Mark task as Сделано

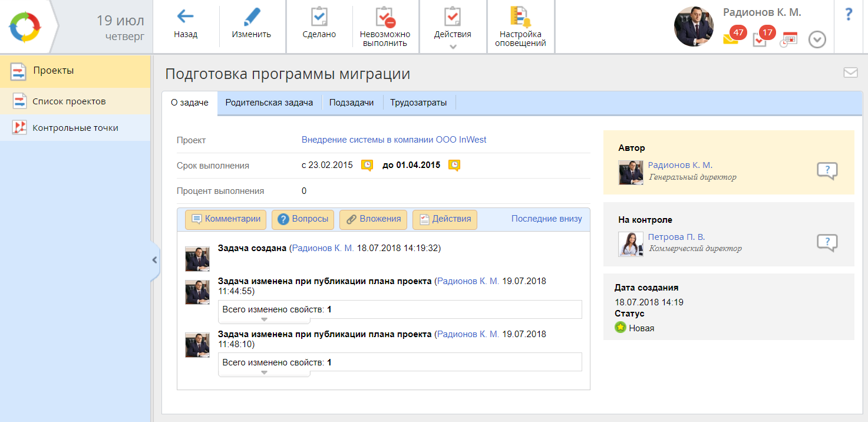(x=319, y=17)
